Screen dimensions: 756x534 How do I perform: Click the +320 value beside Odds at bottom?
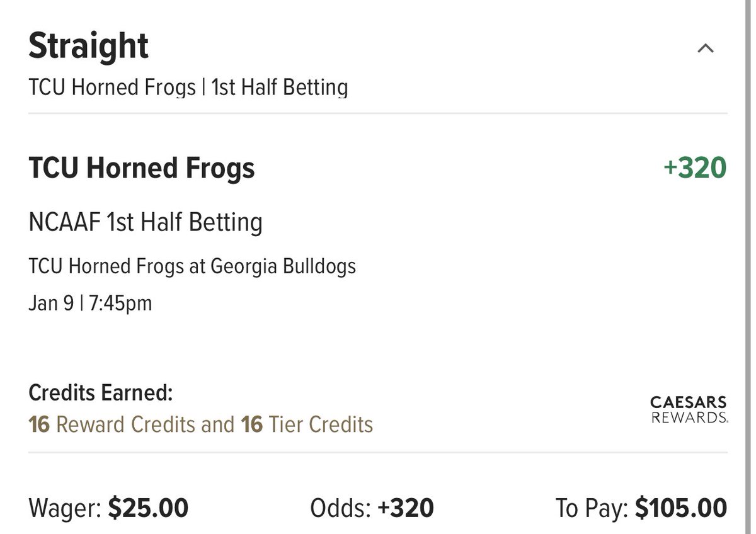[x=406, y=508]
